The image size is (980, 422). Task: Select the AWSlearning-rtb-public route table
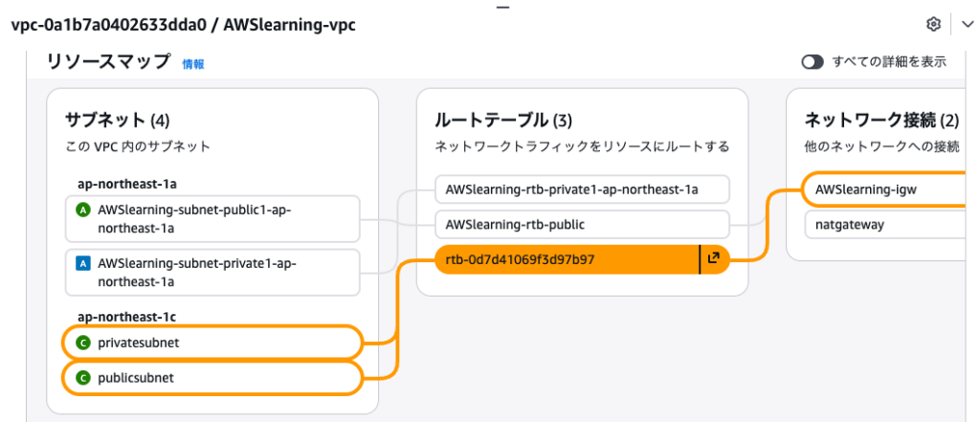[x=581, y=225]
